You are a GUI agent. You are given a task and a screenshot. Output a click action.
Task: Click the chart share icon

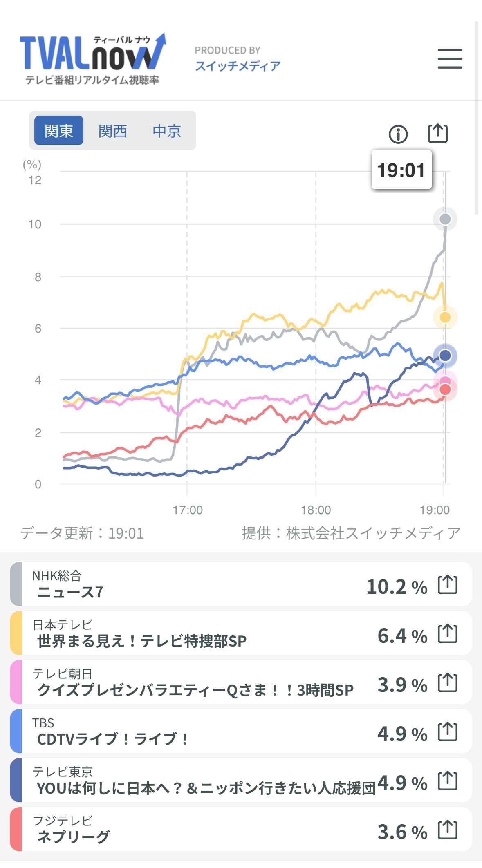tap(437, 133)
